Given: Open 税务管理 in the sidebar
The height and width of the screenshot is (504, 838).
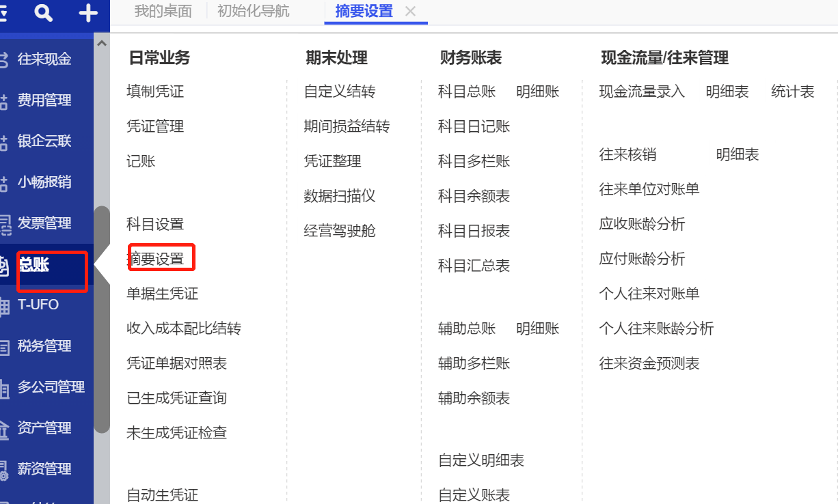Looking at the screenshot, I should [44, 346].
